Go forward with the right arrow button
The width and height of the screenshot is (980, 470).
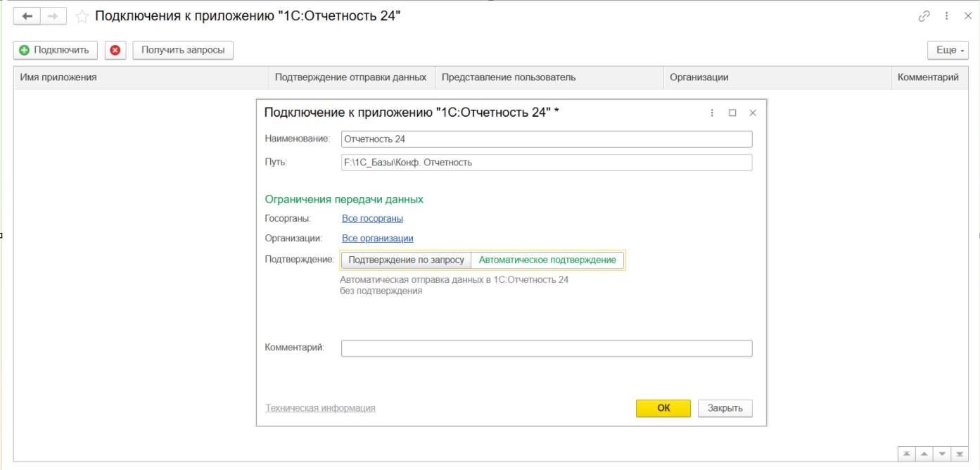[x=53, y=16]
